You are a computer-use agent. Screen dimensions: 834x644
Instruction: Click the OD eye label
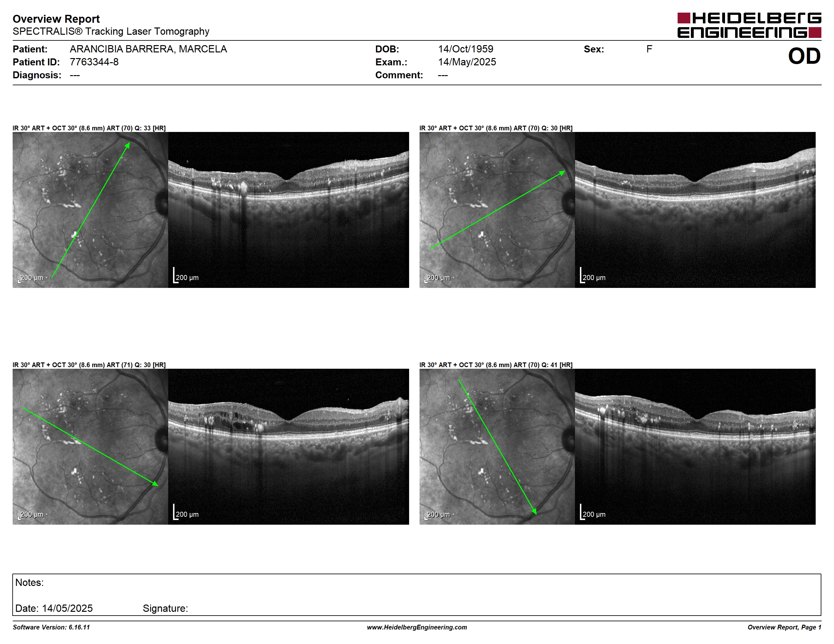[804, 56]
